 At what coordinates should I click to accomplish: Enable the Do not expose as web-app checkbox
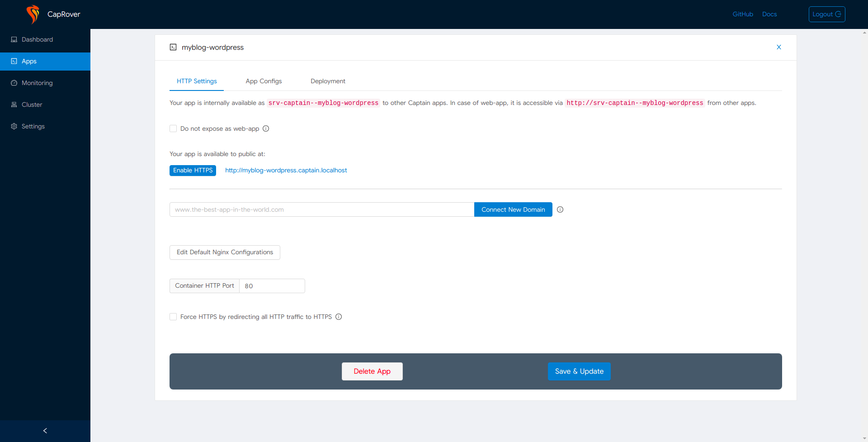click(x=173, y=128)
